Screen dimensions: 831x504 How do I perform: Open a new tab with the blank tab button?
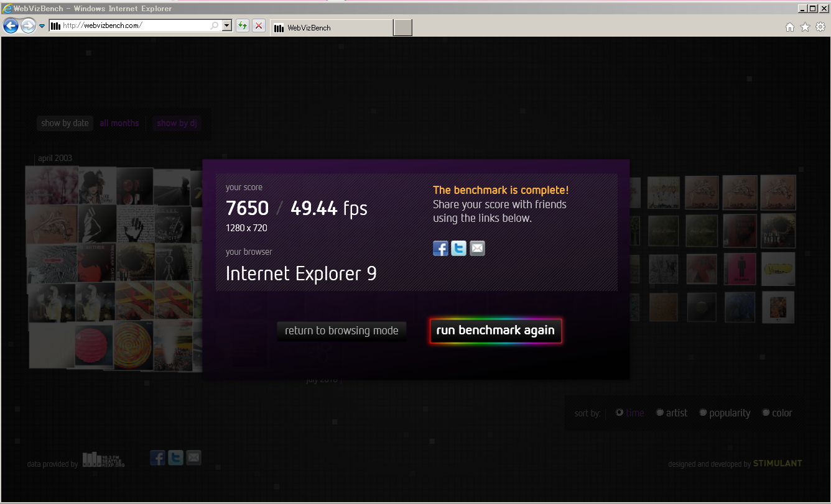(x=403, y=27)
